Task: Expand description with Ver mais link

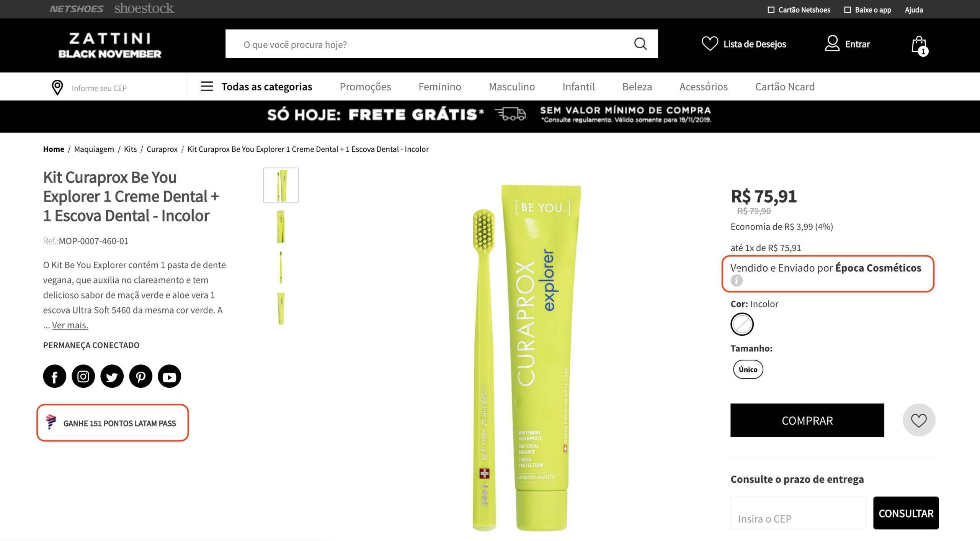Action: 70,325
